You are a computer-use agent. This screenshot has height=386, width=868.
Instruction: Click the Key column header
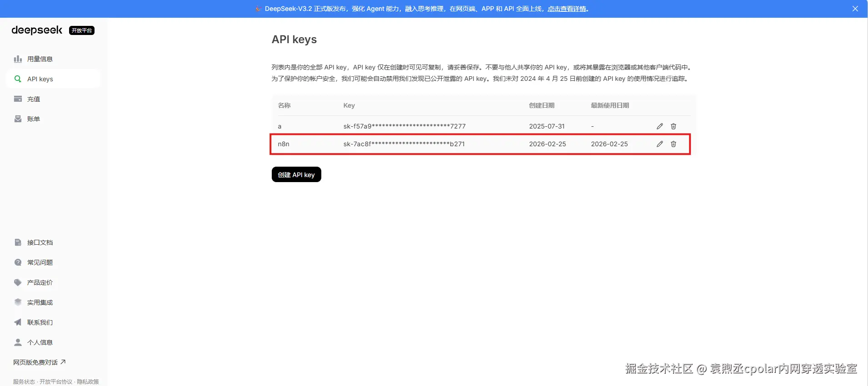(349, 105)
